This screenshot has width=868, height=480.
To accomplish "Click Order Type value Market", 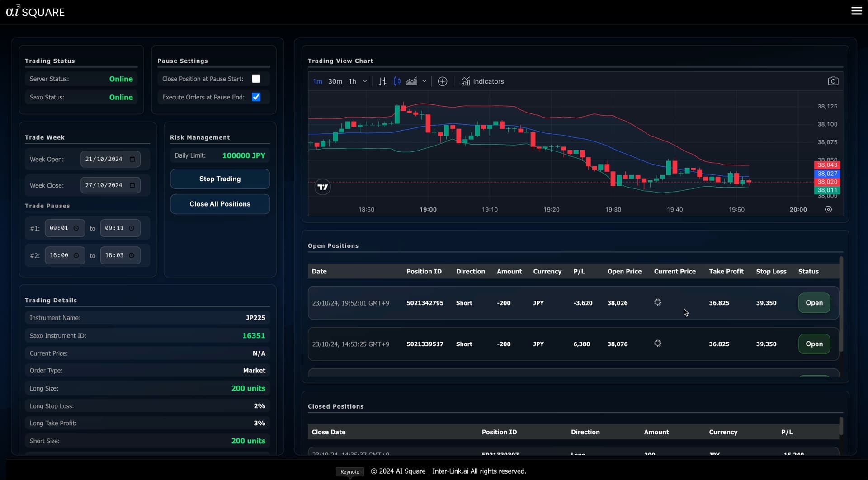I will tap(254, 371).
